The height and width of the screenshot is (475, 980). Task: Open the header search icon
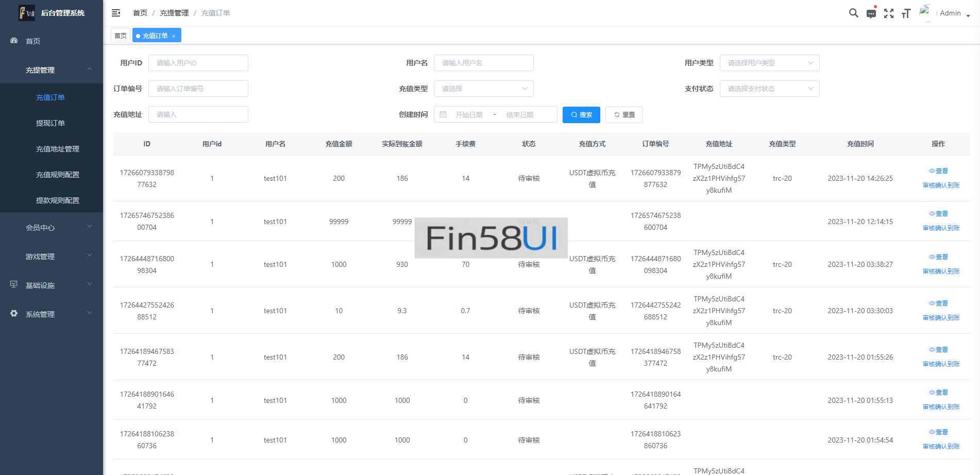853,13
